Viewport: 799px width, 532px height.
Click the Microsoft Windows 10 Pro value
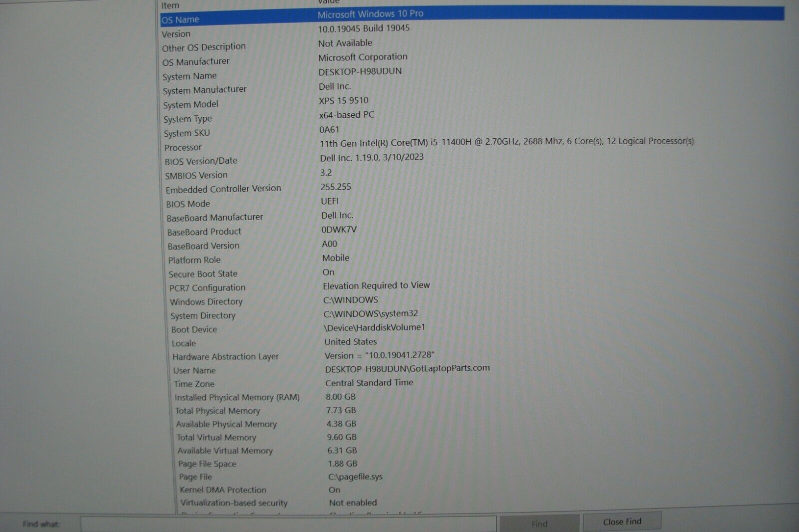pyautogui.click(x=371, y=14)
